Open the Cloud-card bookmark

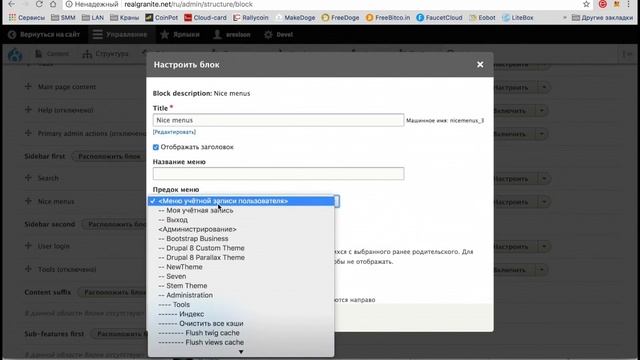coord(205,18)
